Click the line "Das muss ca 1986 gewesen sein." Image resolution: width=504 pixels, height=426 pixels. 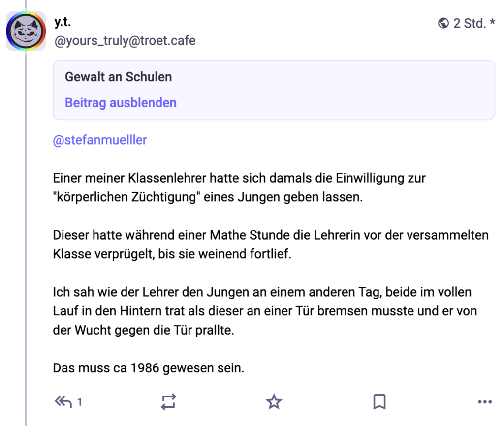click(148, 367)
